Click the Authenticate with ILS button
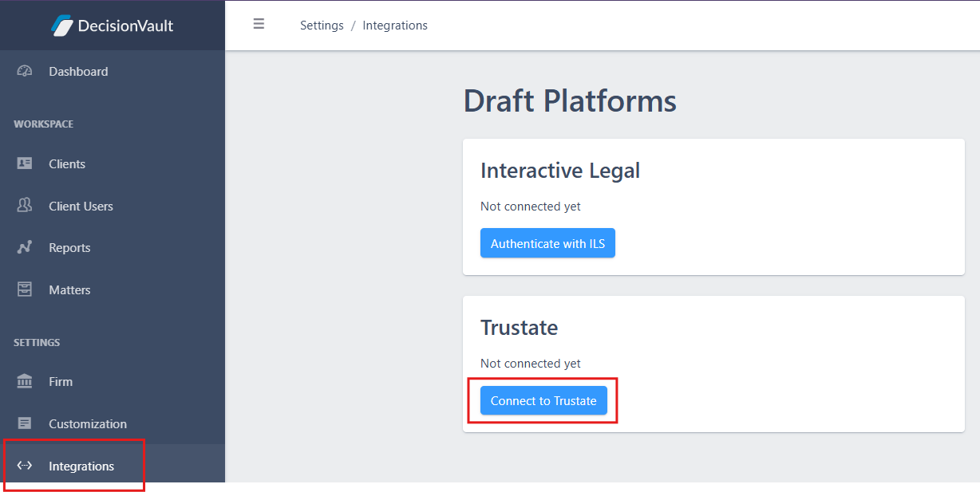Screen dimensions: 980x492 [x=547, y=243]
